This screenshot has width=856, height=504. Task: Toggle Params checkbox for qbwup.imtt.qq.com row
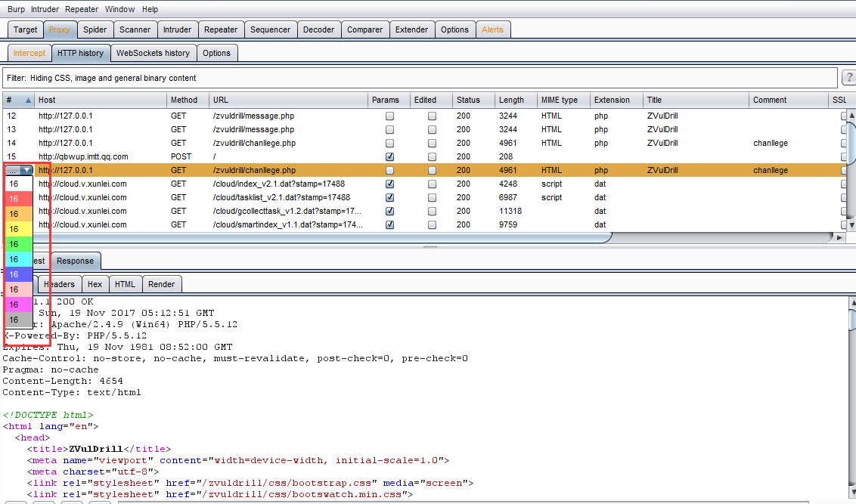[389, 156]
